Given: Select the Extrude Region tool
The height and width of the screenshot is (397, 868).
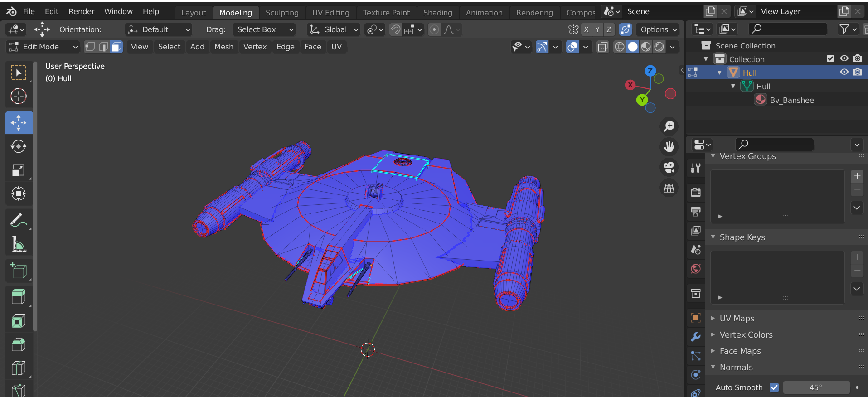Looking at the screenshot, I should (19, 297).
